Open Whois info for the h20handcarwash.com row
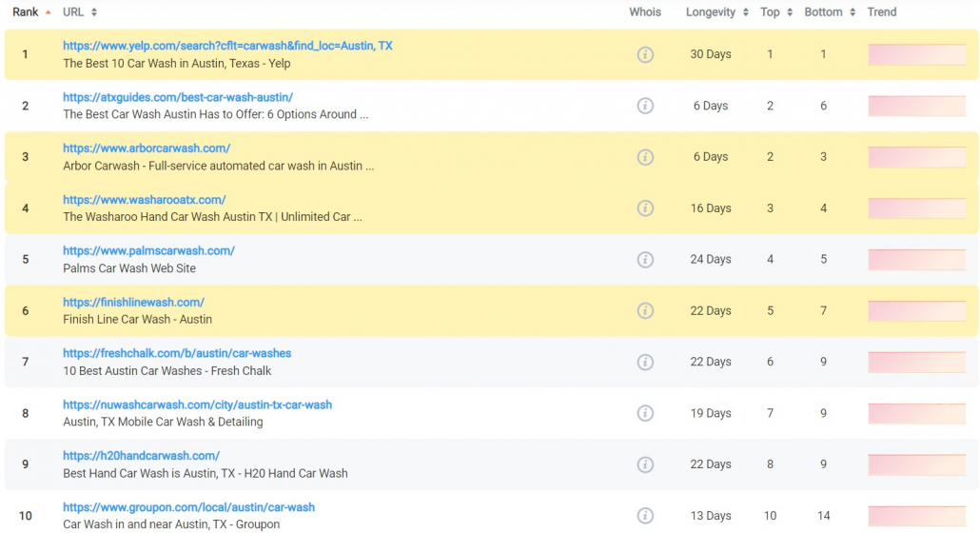Image resolution: width=980 pixels, height=533 pixels. (645, 464)
